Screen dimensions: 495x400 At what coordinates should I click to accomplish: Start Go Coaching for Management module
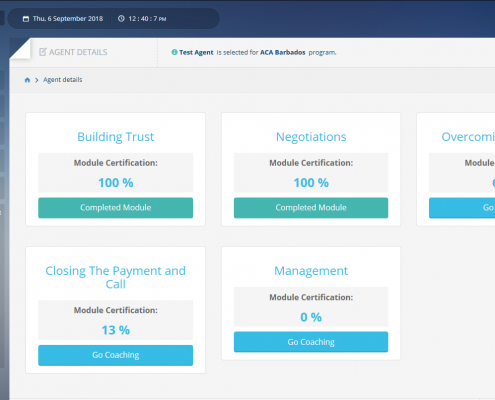click(311, 342)
